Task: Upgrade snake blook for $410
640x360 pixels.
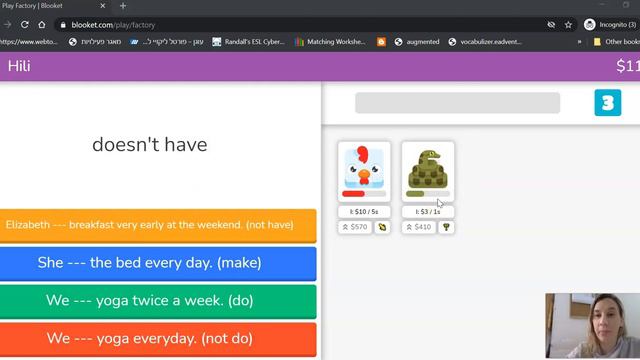Action: [x=419, y=227]
